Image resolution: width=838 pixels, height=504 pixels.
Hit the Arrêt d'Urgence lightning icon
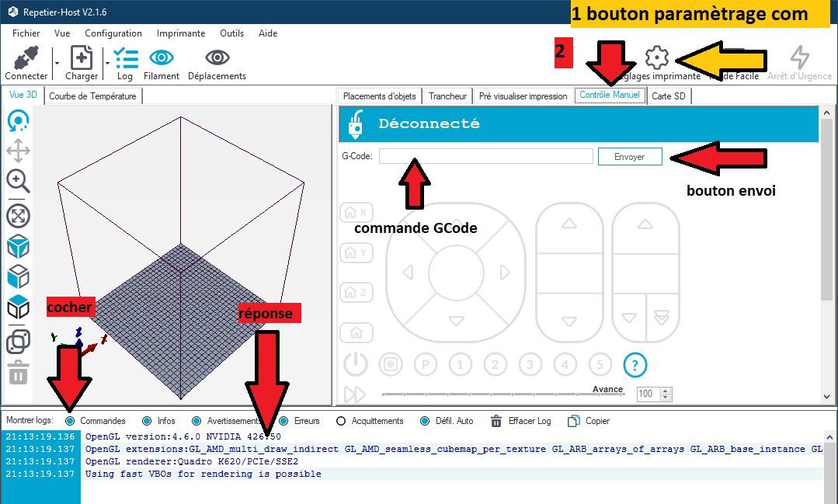point(799,57)
